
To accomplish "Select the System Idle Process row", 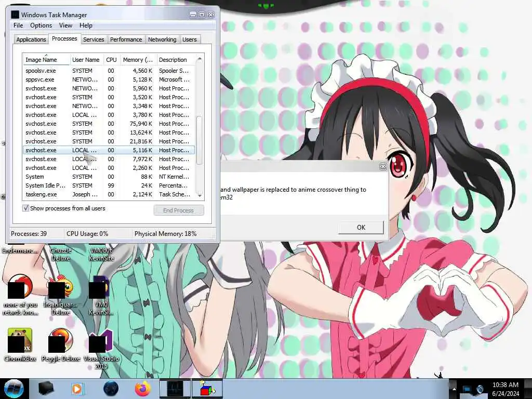I will point(109,185).
